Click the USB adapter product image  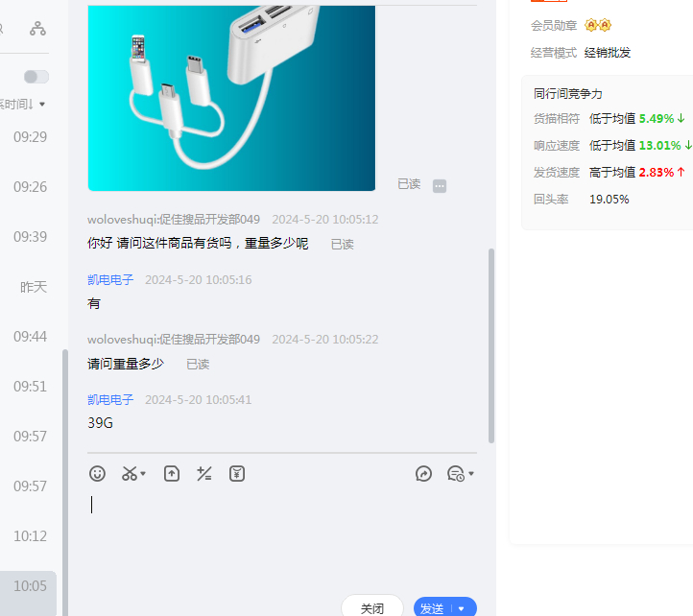click(231, 98)
